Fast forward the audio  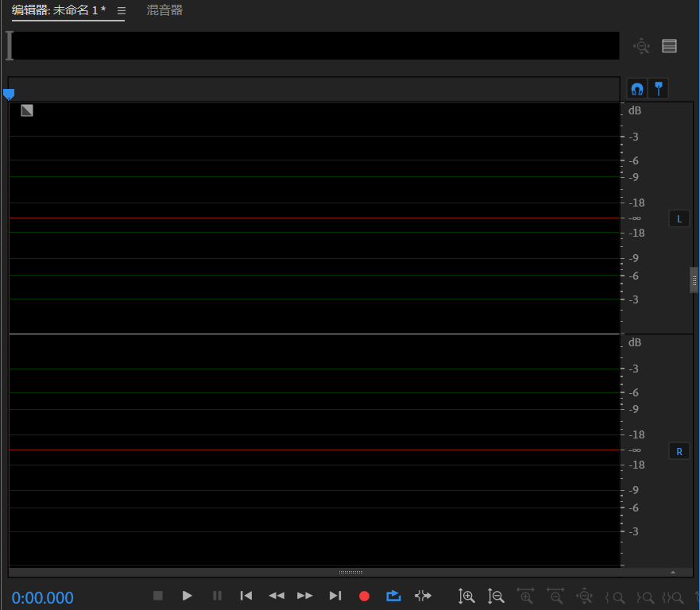(305, 596)
